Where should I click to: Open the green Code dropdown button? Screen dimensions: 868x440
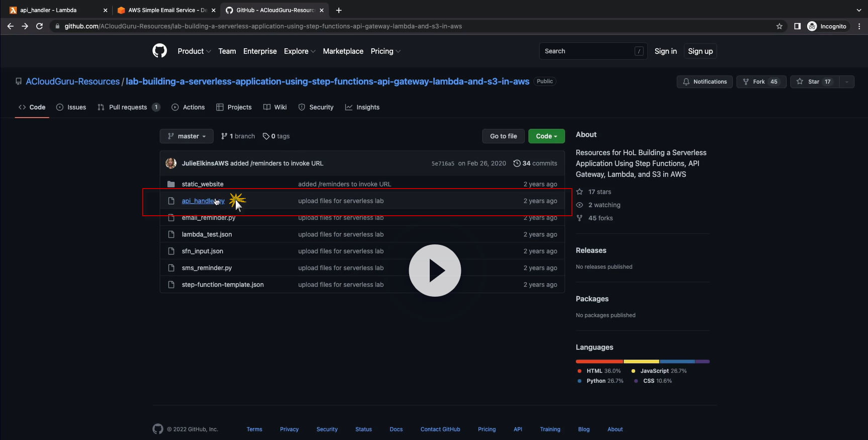[x=546, y=136]
